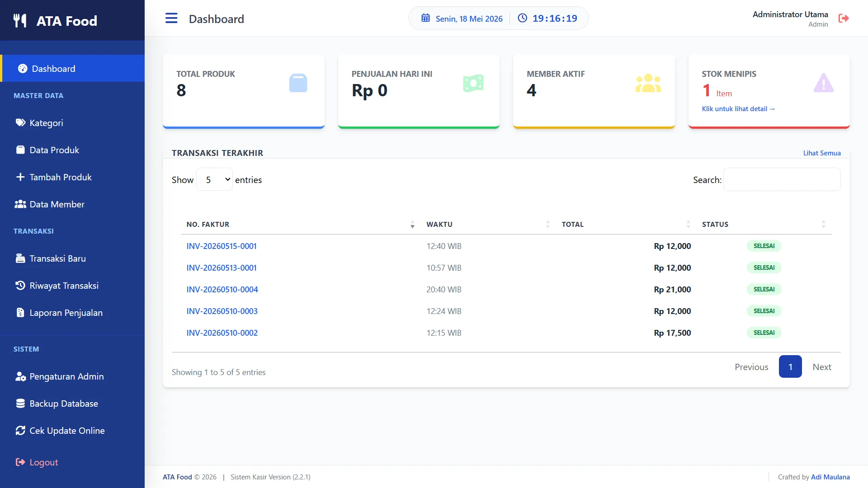Click the box icon on Total Produk card
This screenshot has height=488, width=868.
click(298, 83)
